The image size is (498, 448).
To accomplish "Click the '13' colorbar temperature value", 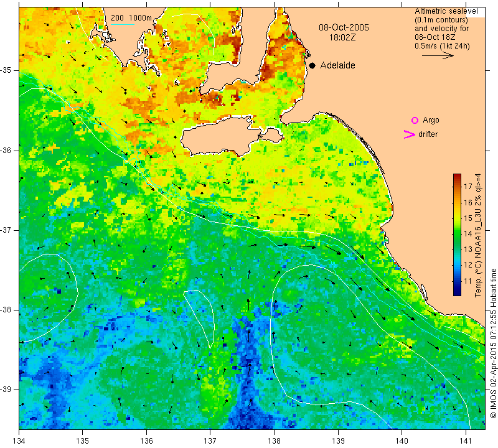I will pyautogui.click(x=468, y=250).
